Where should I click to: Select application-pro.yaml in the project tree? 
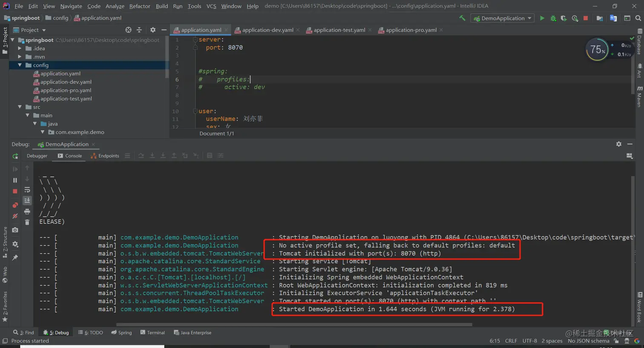coord(66,90)
